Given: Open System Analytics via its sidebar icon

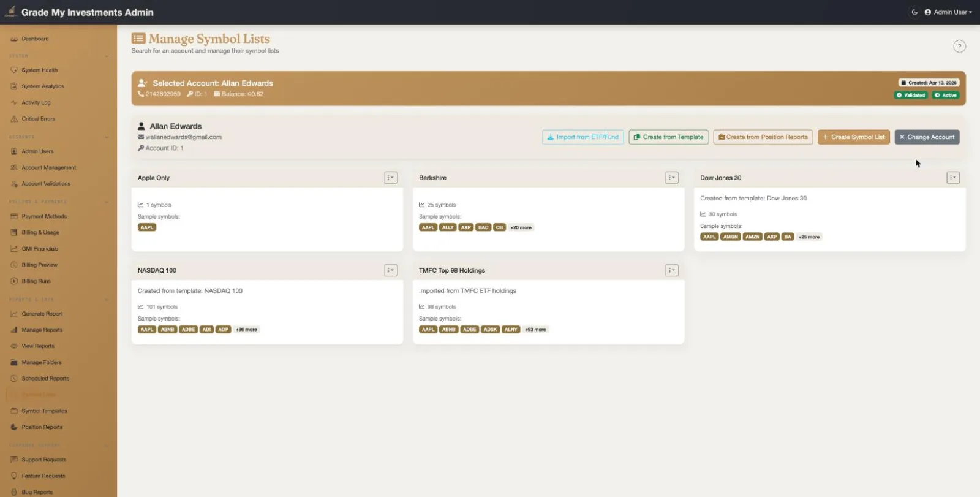Looking at the screenshot, I should point(14,86).
